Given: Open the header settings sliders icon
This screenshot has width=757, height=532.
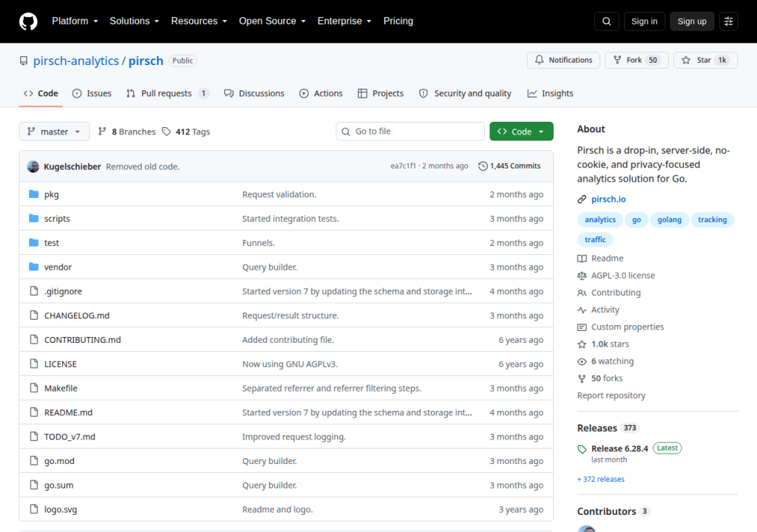Looking at the screenshot, I should click(728, 21).
